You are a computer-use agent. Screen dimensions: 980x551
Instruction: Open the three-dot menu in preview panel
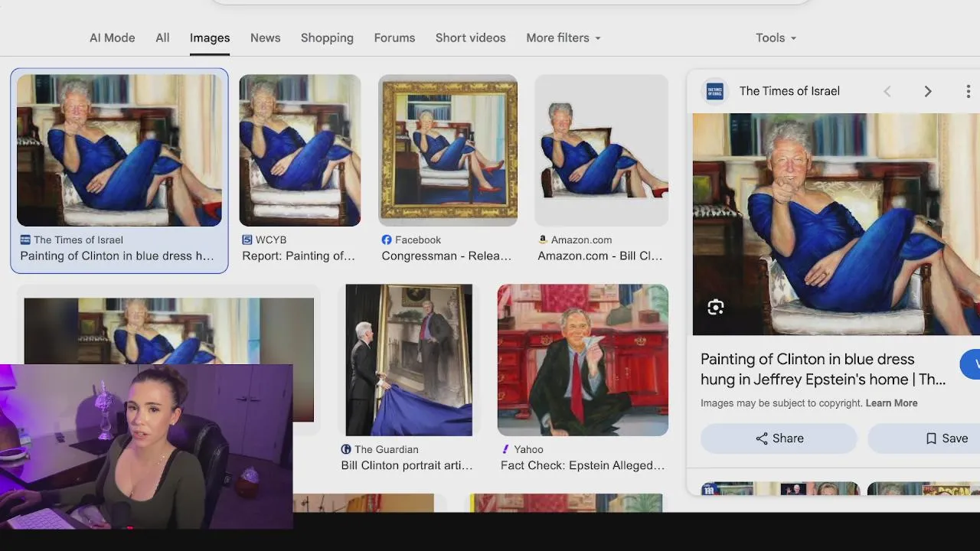tap(969, 91)
